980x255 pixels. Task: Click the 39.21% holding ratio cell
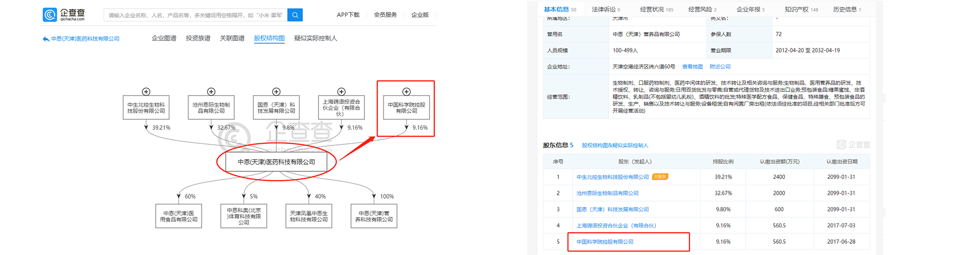coord(723,177)
